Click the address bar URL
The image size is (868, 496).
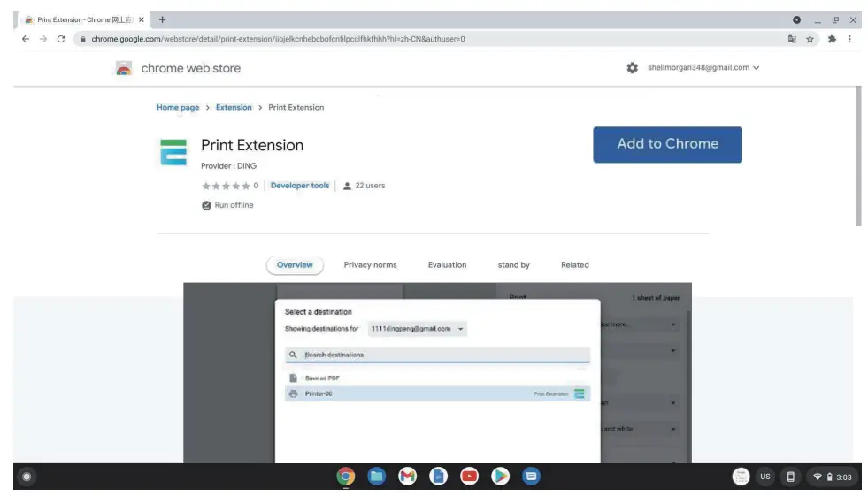click(278, 39)
